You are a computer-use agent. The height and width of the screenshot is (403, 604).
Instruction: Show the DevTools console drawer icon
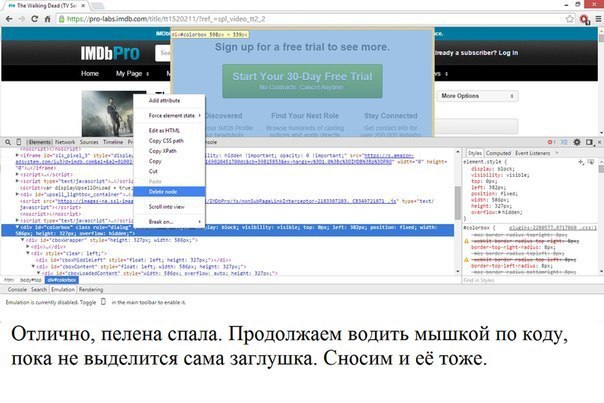564,142
